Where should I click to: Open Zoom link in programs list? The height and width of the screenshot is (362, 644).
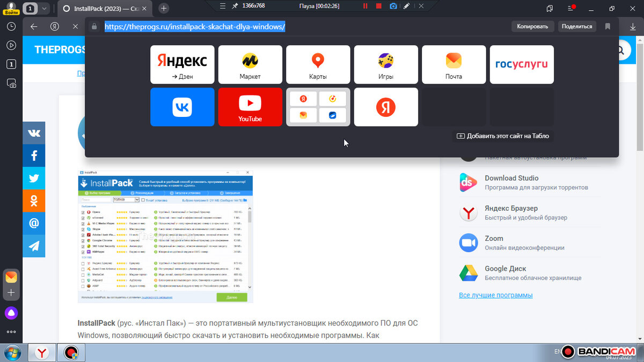[x=494, y=238]
